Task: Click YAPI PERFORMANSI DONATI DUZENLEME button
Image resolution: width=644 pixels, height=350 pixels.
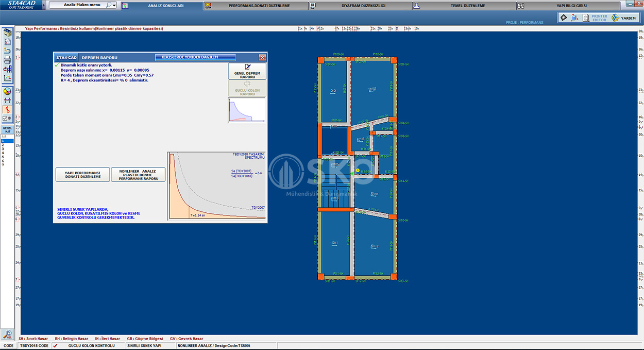Action: tap(83, 175)
